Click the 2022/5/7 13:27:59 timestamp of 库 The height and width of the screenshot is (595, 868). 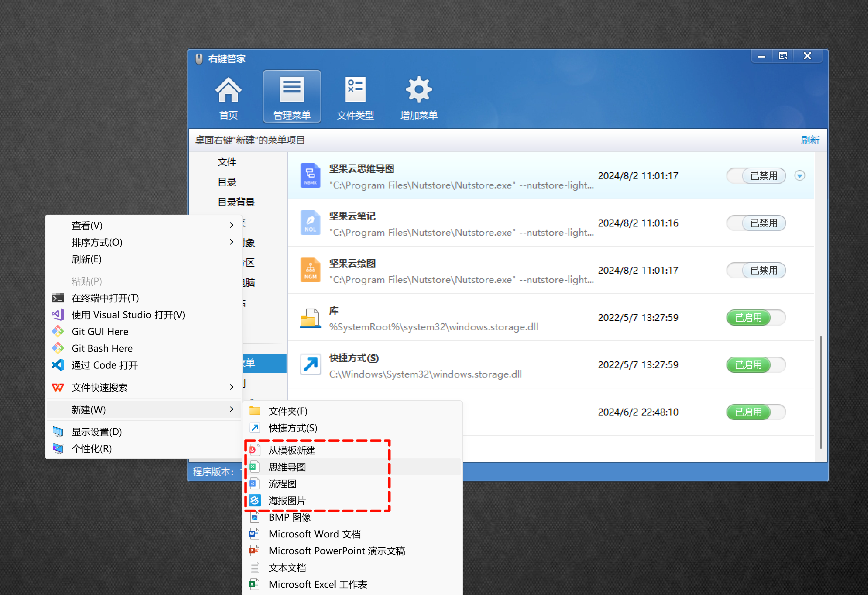pyautogui.click(x=638, y=317)
